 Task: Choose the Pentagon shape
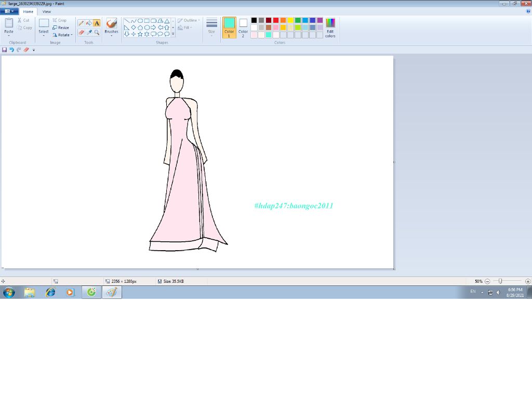140,28
